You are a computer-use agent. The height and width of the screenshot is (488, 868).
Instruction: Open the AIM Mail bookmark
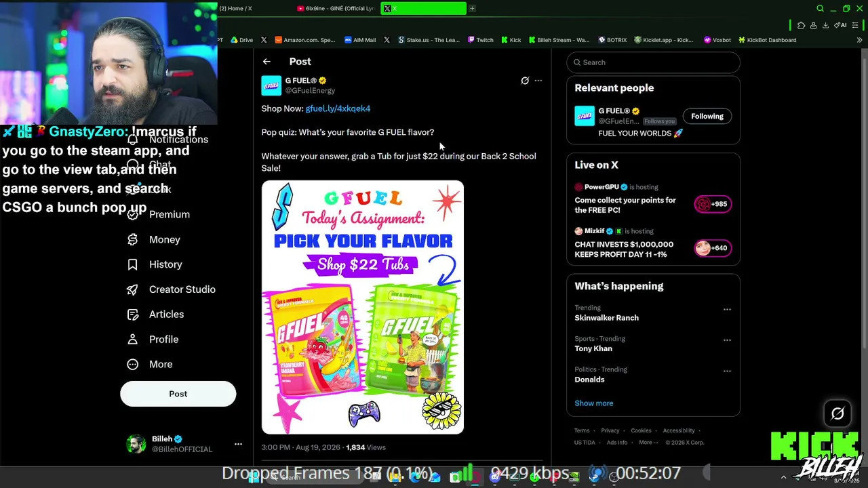pos(360,40)
